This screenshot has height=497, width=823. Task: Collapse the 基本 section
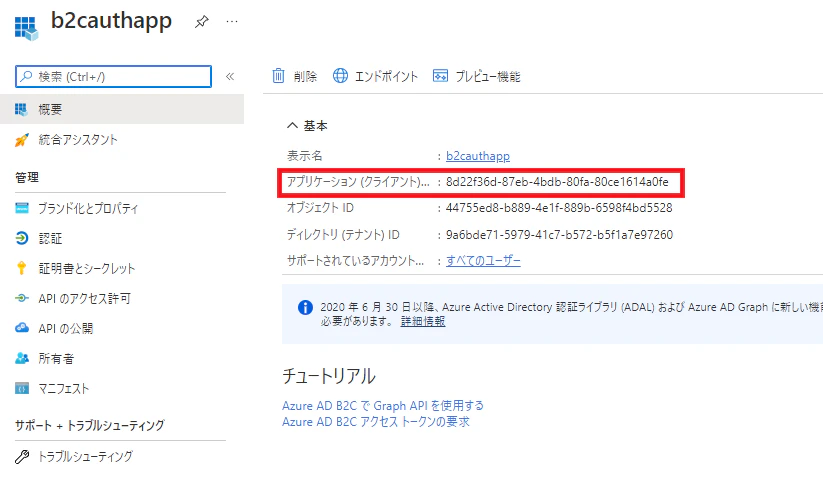[x=292, y=125]
